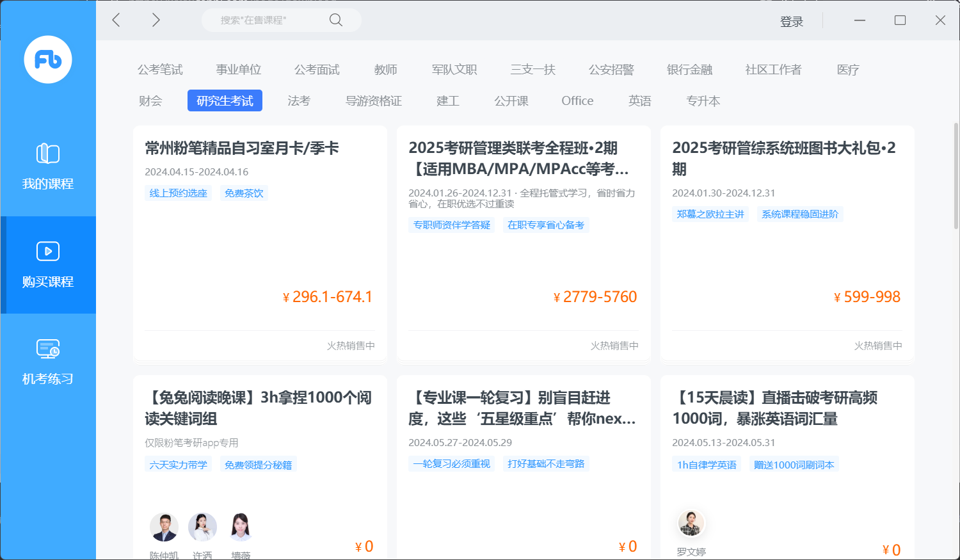Click 登录 to sign in
The image size is (960, 560).
[792, 21]
